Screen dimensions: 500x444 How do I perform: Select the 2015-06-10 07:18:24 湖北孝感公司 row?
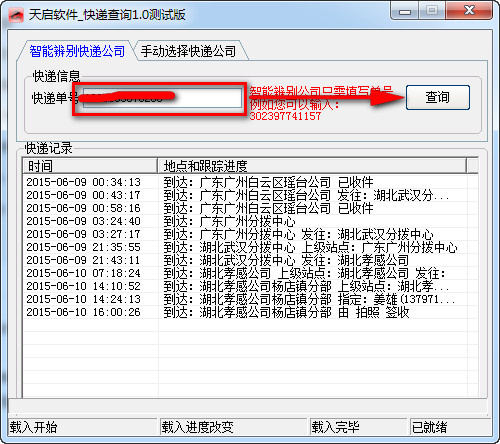click(250, 273)
